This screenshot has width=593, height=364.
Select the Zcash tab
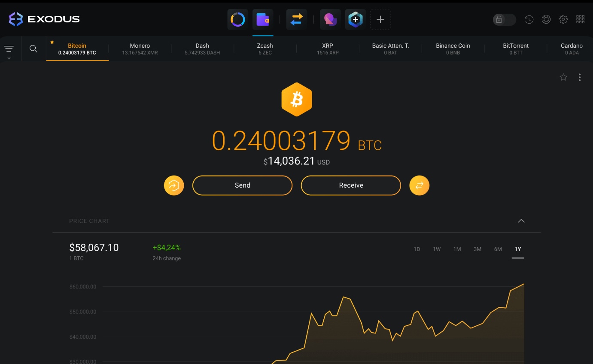265,49
